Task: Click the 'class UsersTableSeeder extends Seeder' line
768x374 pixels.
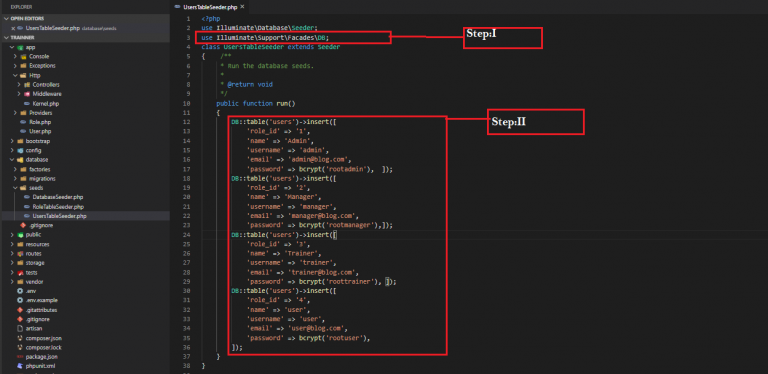Action: 270,47
